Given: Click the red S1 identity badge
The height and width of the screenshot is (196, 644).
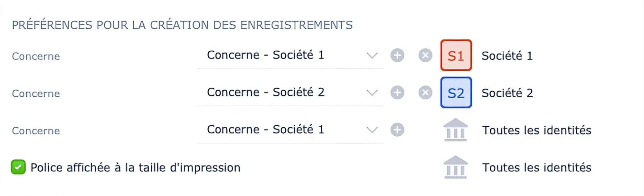Looking at the screenshot, I should click(x=456, y=55).
